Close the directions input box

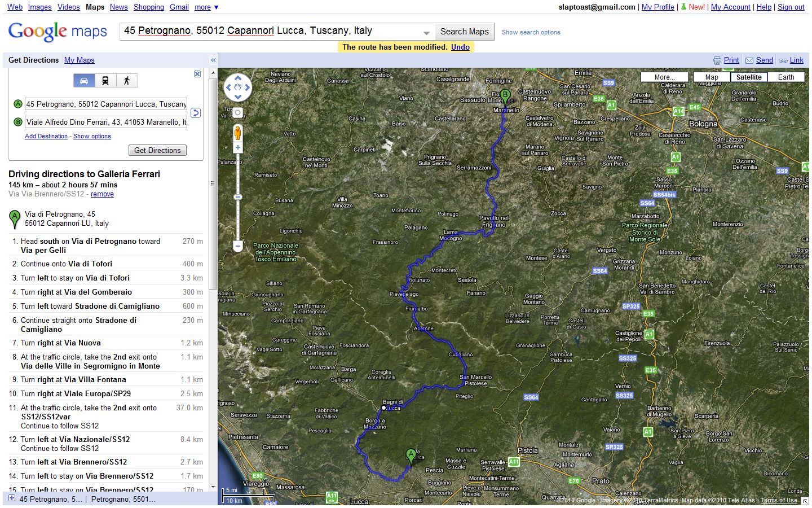click(197, 74)
